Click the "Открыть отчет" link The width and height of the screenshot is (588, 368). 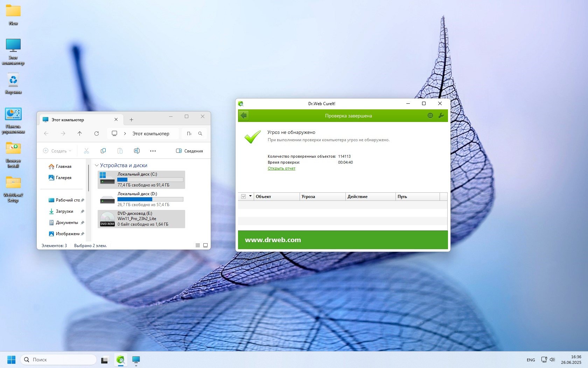point(281,168)
